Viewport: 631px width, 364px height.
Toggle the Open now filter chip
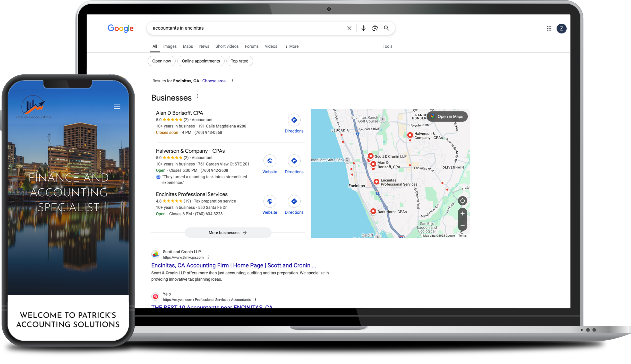click(161, 61)
